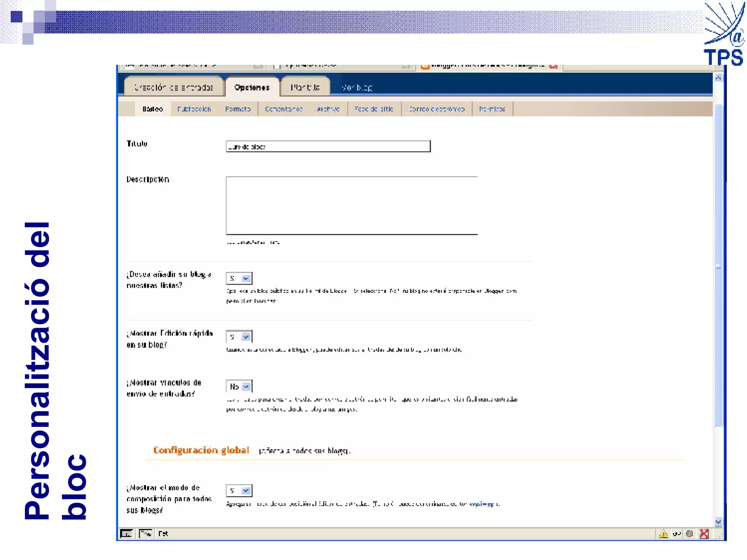Image resolution: width=747 pixels, height=560 pixels.
Task: Click the yellow warning icon in status bar
Action: coord(663,534)
